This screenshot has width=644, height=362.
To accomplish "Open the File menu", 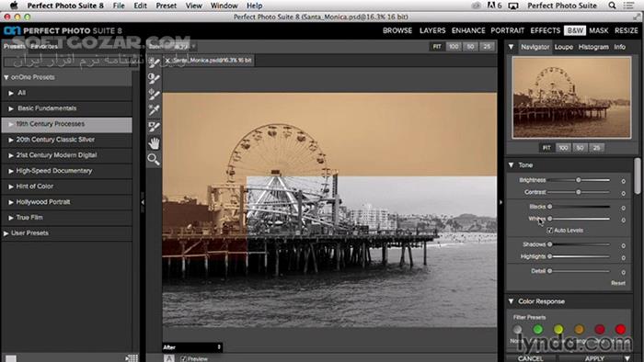I will pos(119,6).
